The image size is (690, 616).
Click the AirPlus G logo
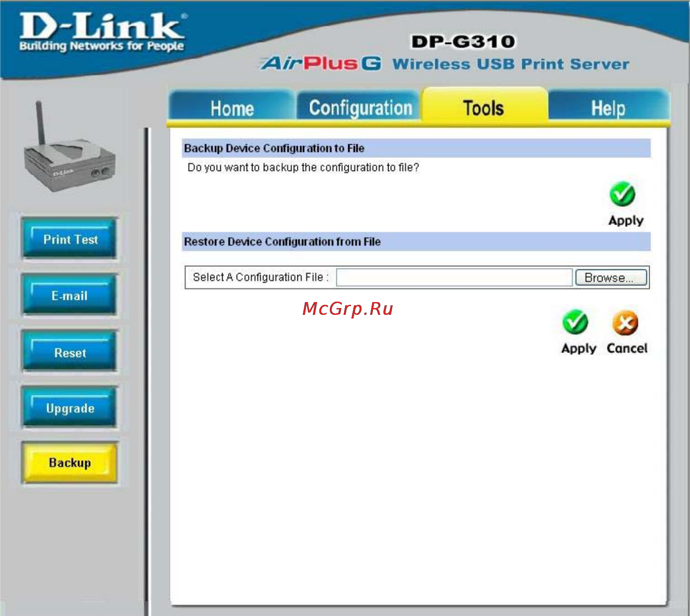coord(321,63)
